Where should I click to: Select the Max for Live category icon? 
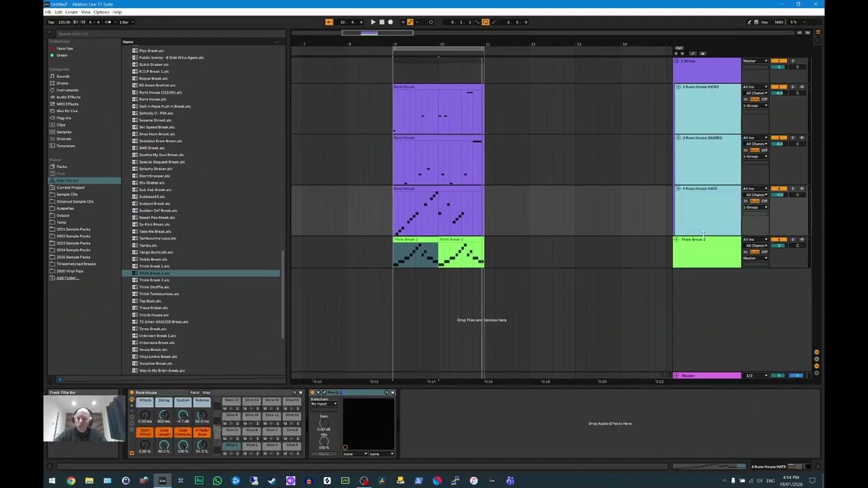(52, 110)
